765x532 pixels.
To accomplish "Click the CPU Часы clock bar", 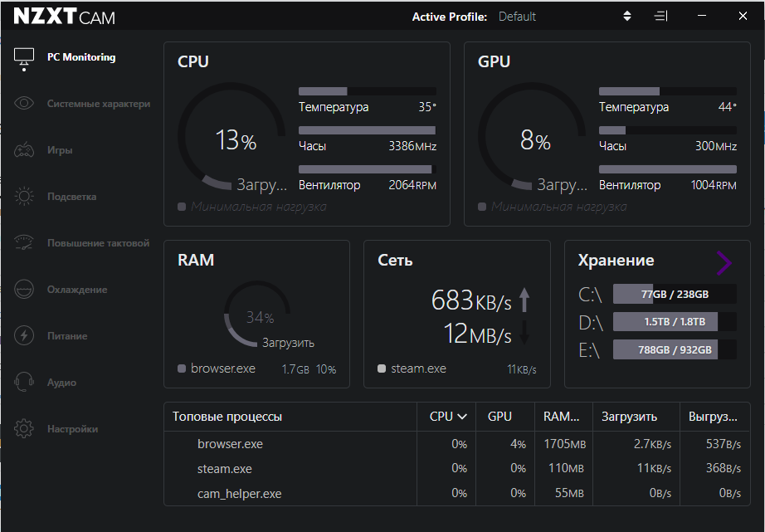I will point(368,130).
